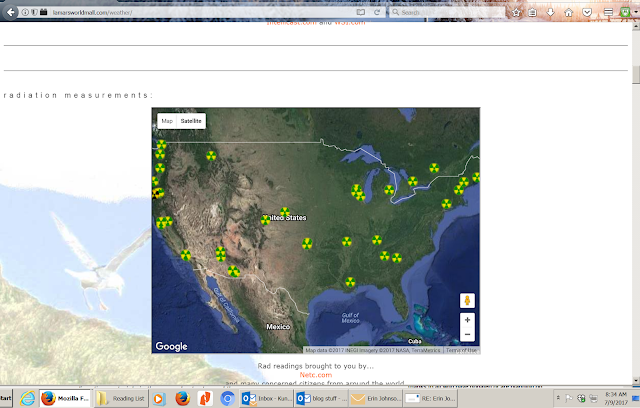Pick up the Street View pegman
The image size is (640, 408).
pyautogui.click(x=467, y=301)
